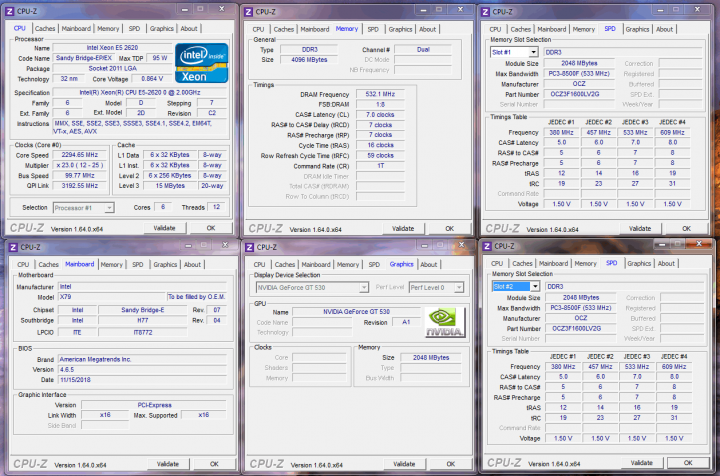720x476 pixels.
Task: Click CPU-Z title icon in Processor window
Action: (x=10, y=11)
